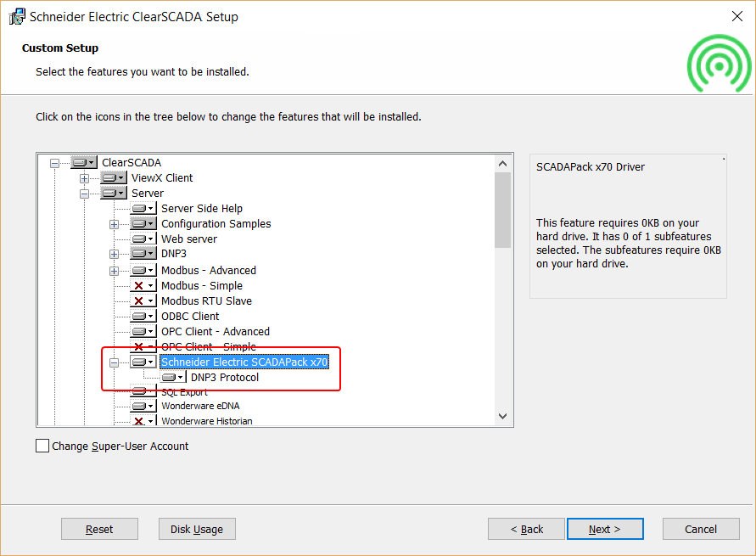
Task: Open the ViewX Client feature drive icon
Action: (114, 178)
